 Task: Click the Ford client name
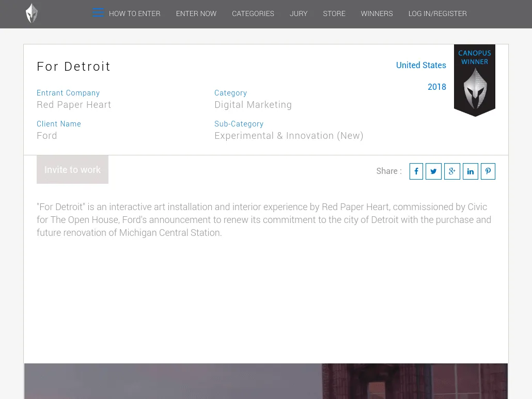47,136
